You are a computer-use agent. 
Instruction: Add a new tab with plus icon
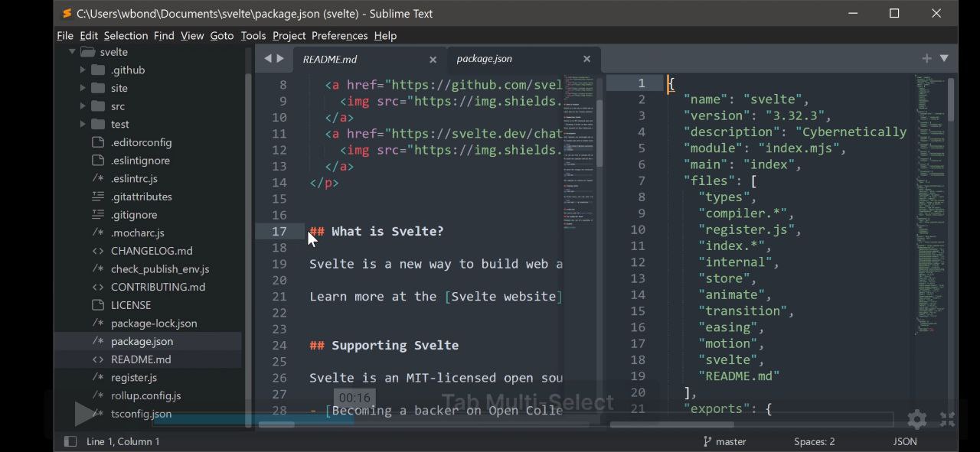pos(926,58)
